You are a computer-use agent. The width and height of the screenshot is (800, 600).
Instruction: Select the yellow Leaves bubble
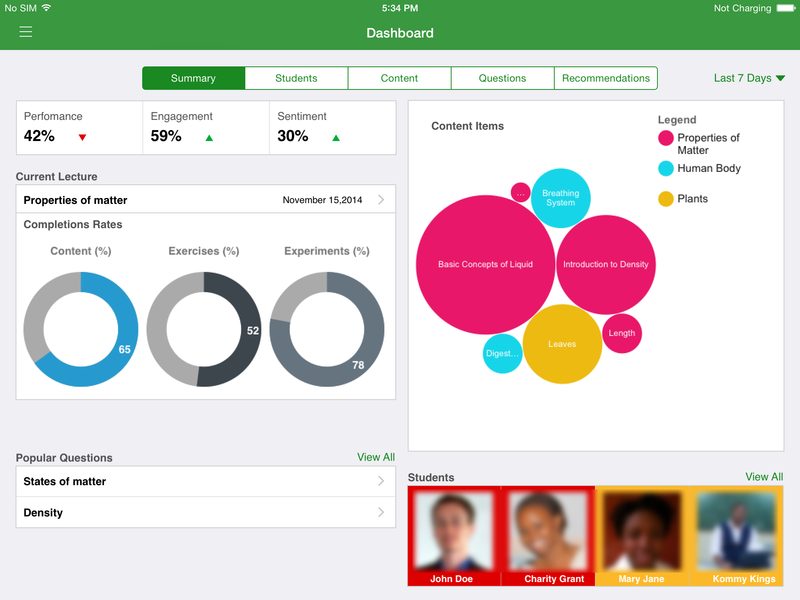click(x=562, y=344)
